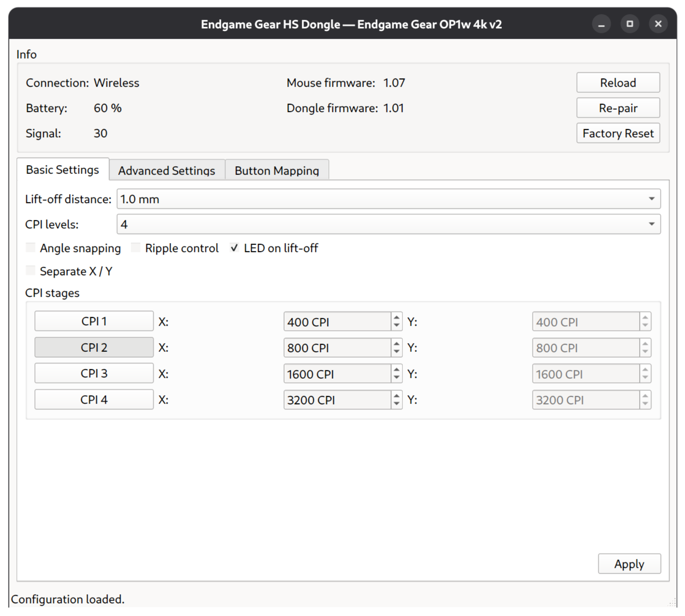Viewport: 685px width, 616px height.
Task: Close the Endgame Gear window
Action: (658, 24)
